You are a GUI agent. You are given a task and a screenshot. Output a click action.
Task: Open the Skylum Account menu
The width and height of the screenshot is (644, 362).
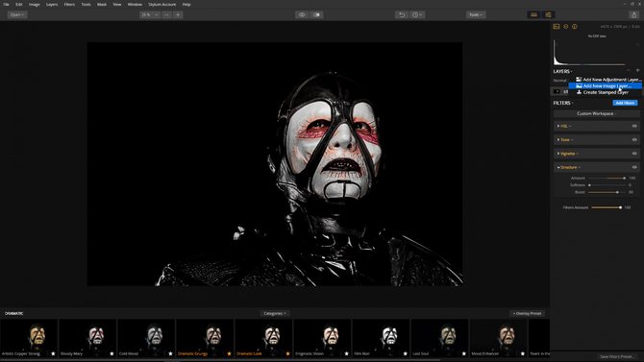pos(161,4)
